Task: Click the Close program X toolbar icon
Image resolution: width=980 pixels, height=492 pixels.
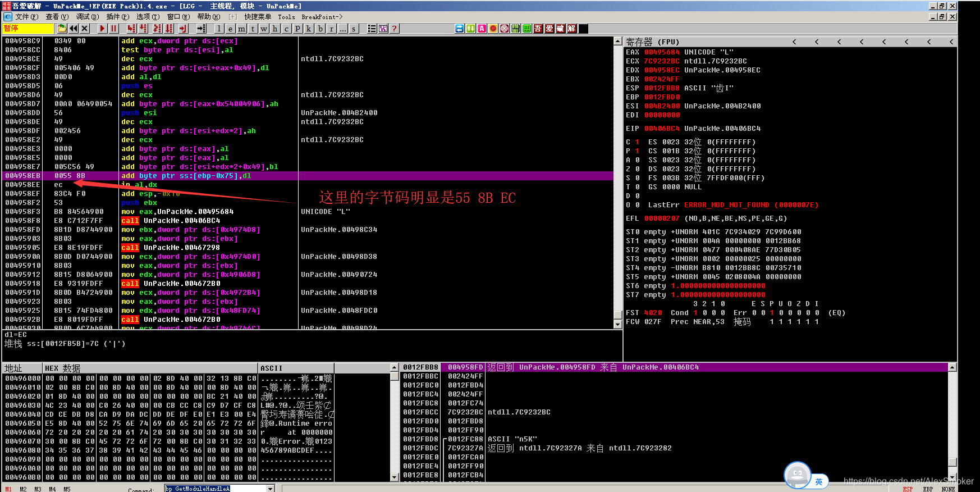Action: point(85,29)
